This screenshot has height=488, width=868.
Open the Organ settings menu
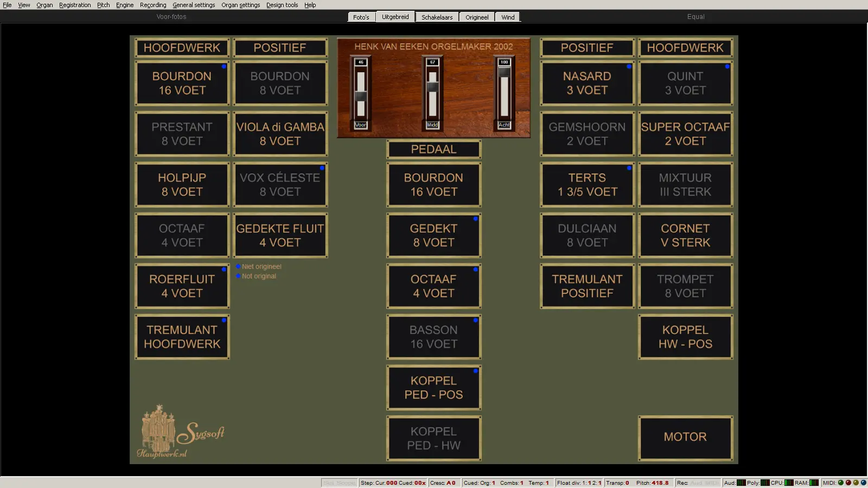coord(240,5)
